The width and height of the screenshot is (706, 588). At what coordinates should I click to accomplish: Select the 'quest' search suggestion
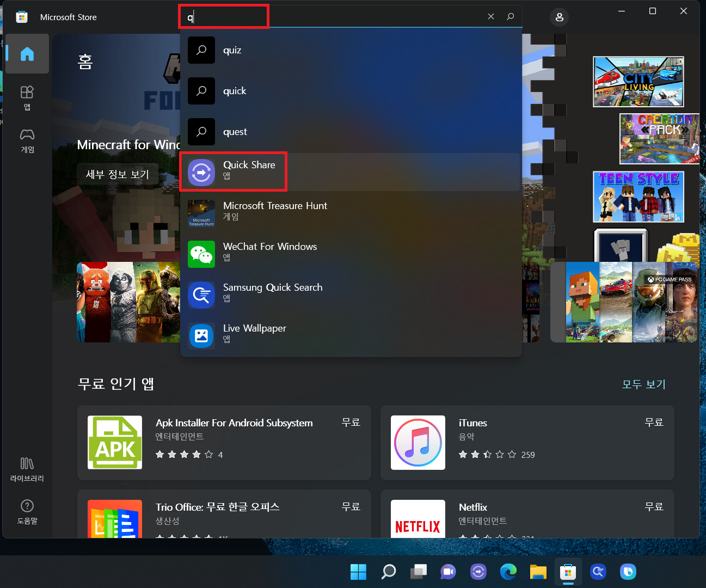pos(351,132)
